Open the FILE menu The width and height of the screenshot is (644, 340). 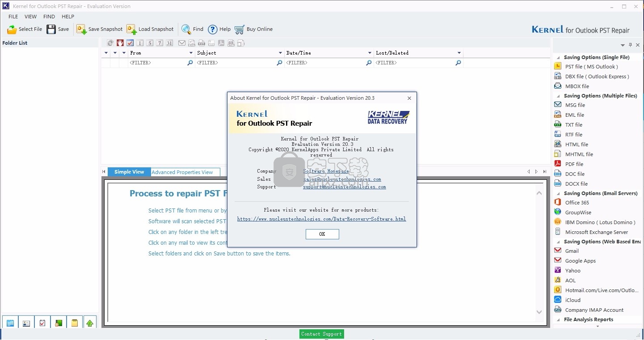pyautogui.click(x=13, y=17)
